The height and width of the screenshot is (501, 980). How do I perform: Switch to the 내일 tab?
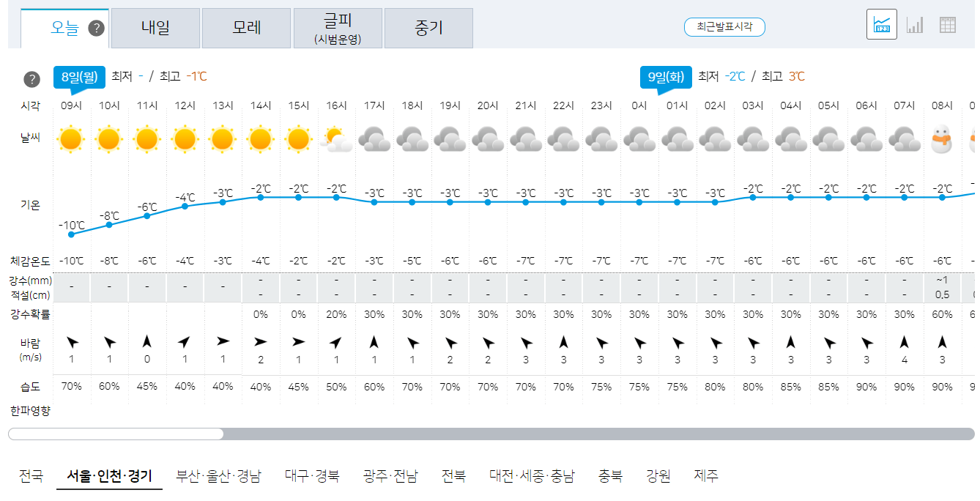(155, 27)
